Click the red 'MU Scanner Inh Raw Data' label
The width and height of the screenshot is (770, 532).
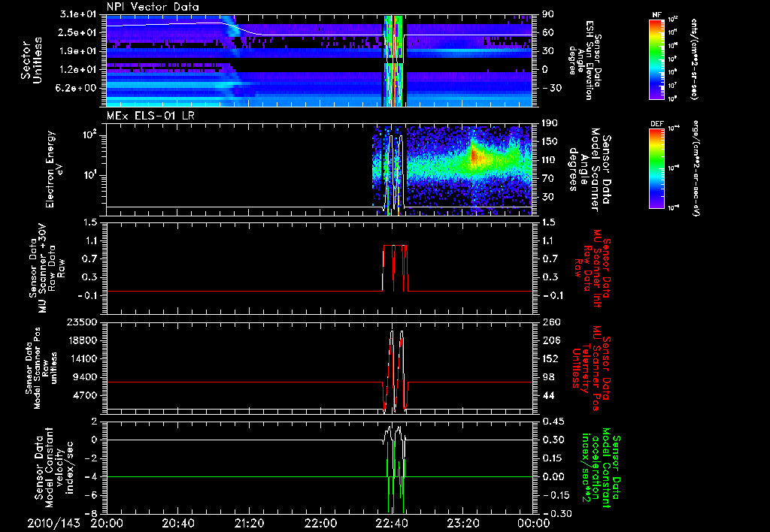pos(591,268)
